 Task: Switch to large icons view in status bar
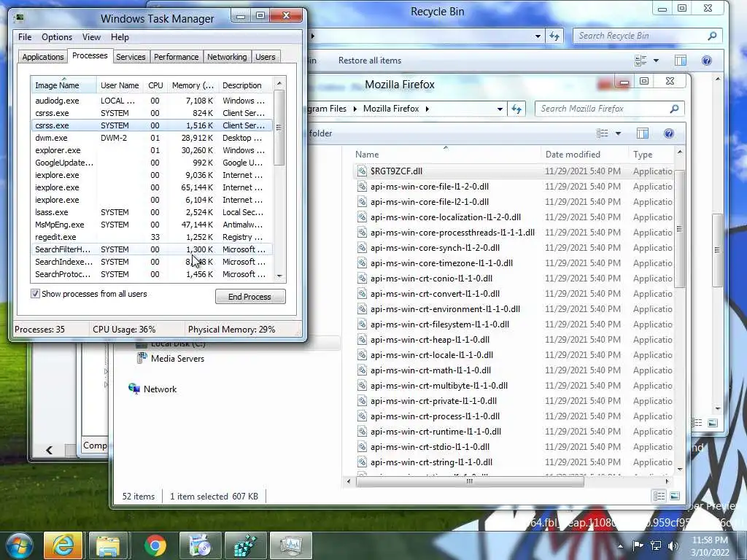tap(675, 496)
